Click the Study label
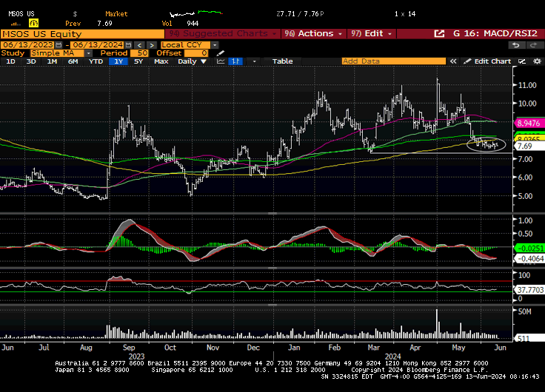 [13, 53]
